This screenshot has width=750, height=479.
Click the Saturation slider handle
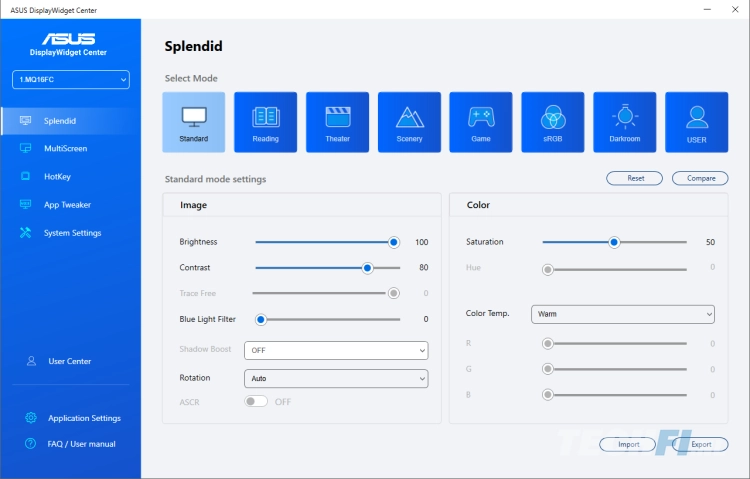click(x=614, y=242)
